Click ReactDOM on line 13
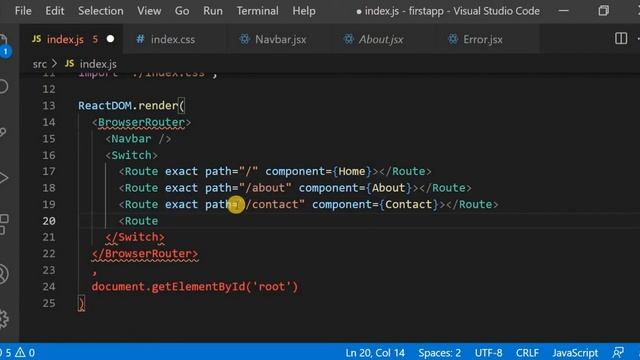The width and height of the screenshot is (640, 360). [105, 106]
